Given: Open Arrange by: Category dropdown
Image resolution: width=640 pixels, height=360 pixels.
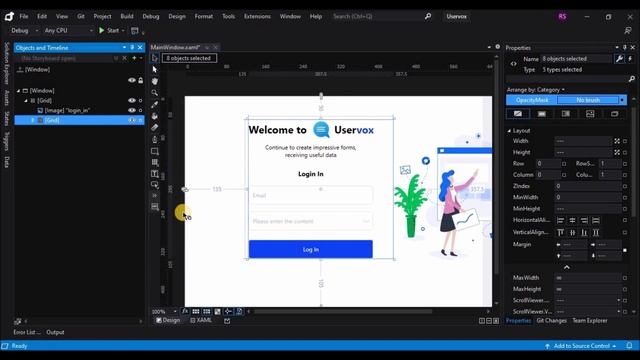Looking at the screenshot, I should point(536,90).
